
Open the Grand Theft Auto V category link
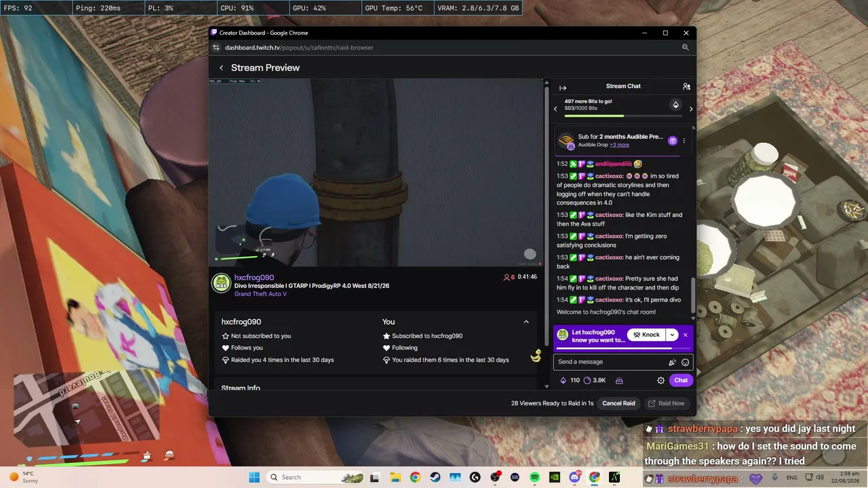(x=260, y=294)
